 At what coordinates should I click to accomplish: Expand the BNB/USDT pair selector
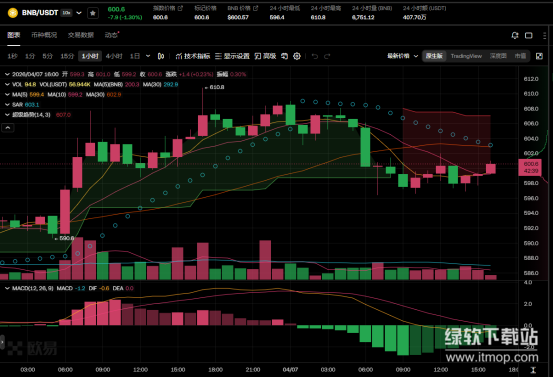79,13
